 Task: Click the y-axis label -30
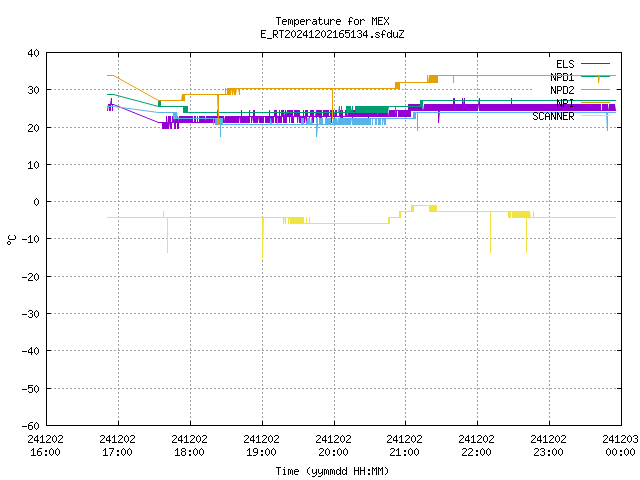(x=31, y=314)
